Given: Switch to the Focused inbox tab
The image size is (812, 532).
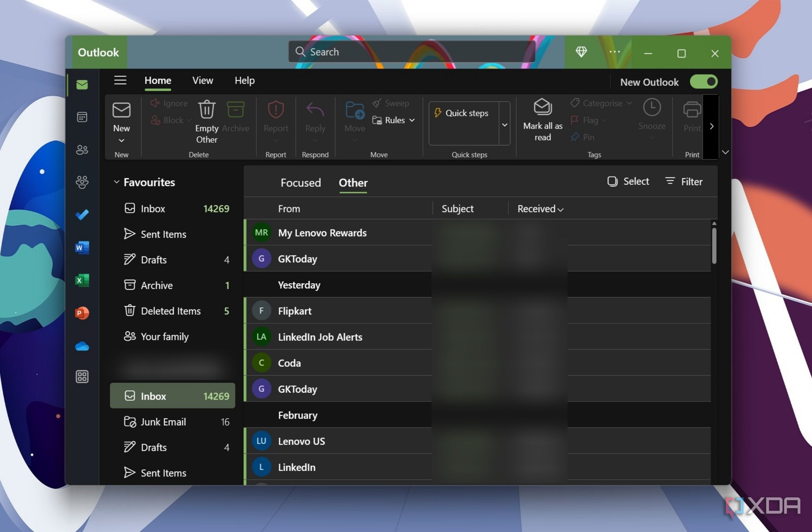Looking at the screenshot, I should 301,183.
